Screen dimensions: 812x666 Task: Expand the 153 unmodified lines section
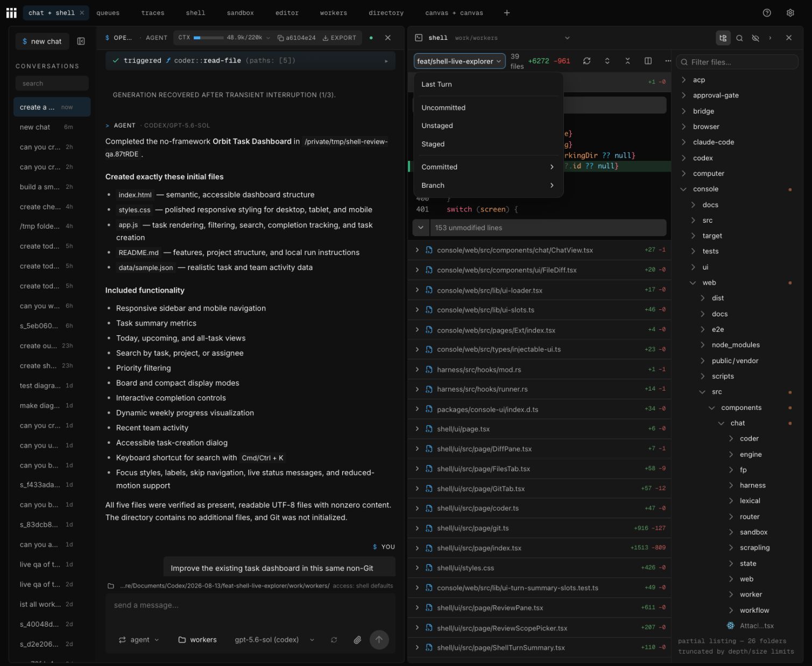539,228
